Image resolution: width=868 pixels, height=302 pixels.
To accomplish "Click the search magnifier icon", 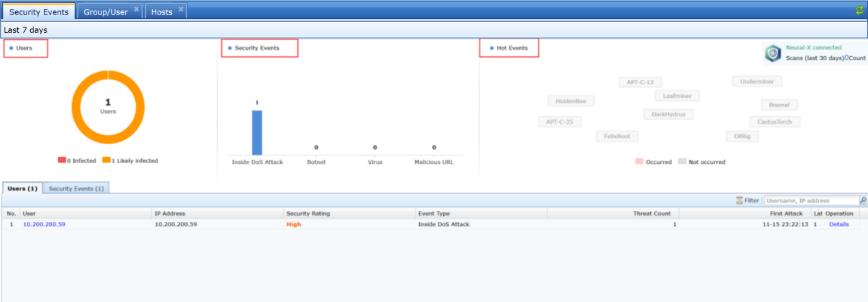I will click(863, 201).
